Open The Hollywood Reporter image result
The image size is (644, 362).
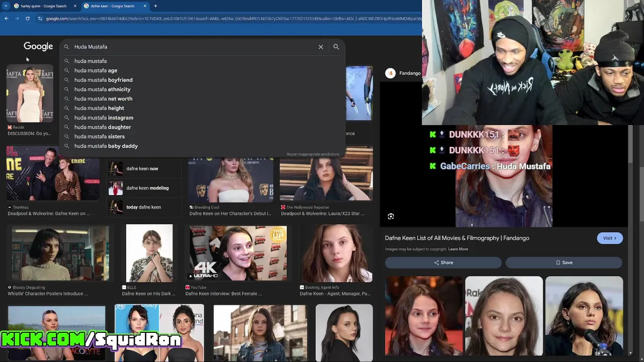pyautogui.click(x=326, y=174)
